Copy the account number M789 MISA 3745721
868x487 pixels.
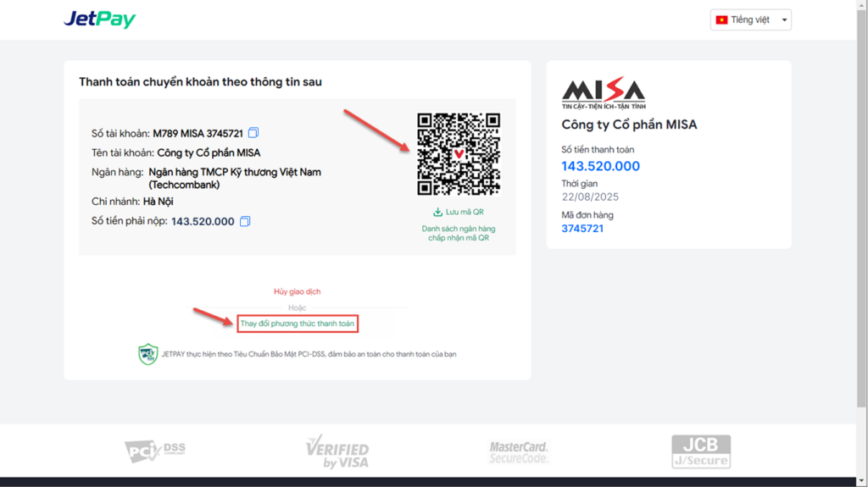(x=253, y=133)
